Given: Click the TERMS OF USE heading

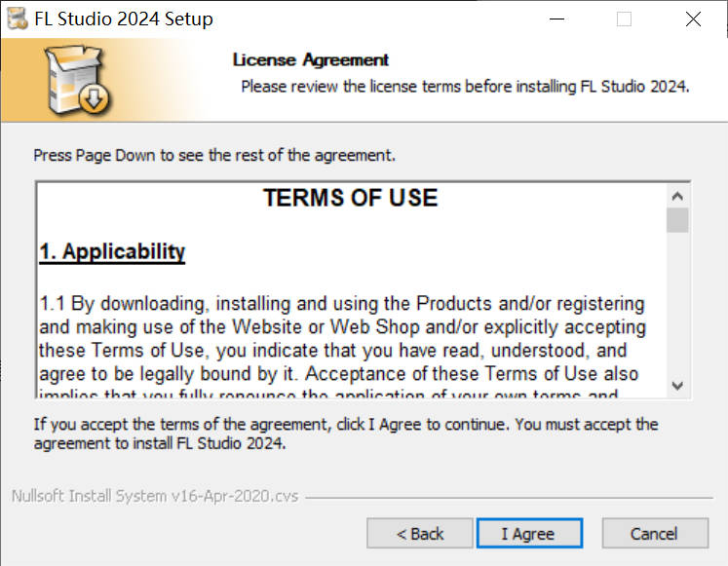Looking at the screenshot, I should [x=350, y=199].
